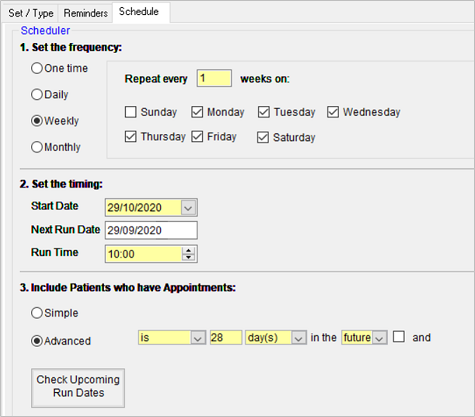Untick the Saturday checkbox
475x417 pixels.
pyautogui.click(x=263, y=137)
